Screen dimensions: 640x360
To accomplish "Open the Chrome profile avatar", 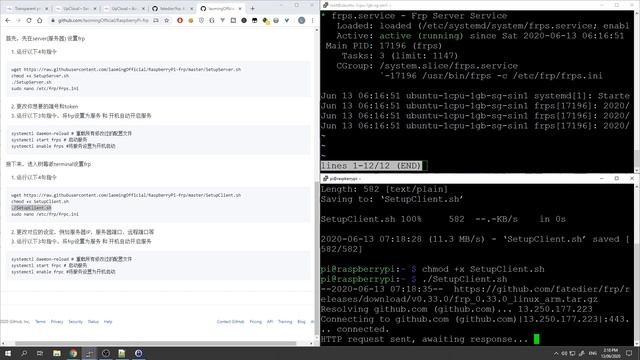I will pos(302,20).
